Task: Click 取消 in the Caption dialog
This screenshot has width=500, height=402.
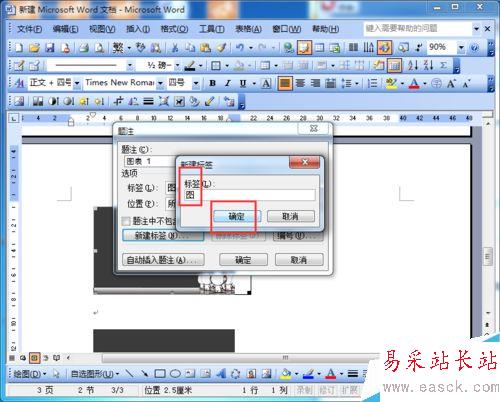Action: (x=299, y=260)
